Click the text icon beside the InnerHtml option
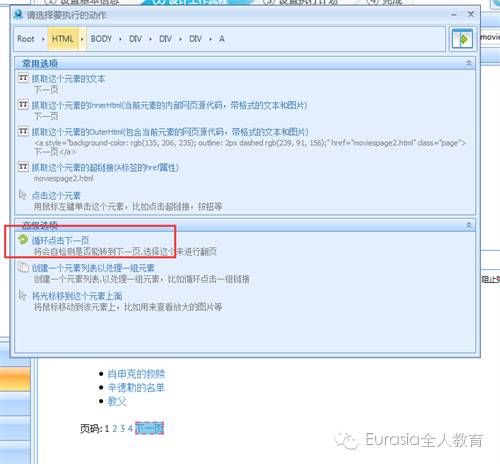500x464 pixels. (x=23, y=105)
